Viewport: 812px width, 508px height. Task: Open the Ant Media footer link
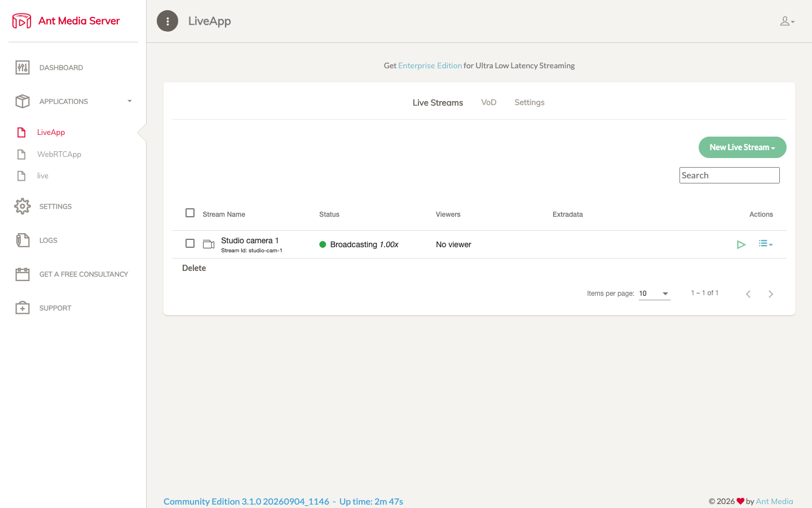[774, 501]
